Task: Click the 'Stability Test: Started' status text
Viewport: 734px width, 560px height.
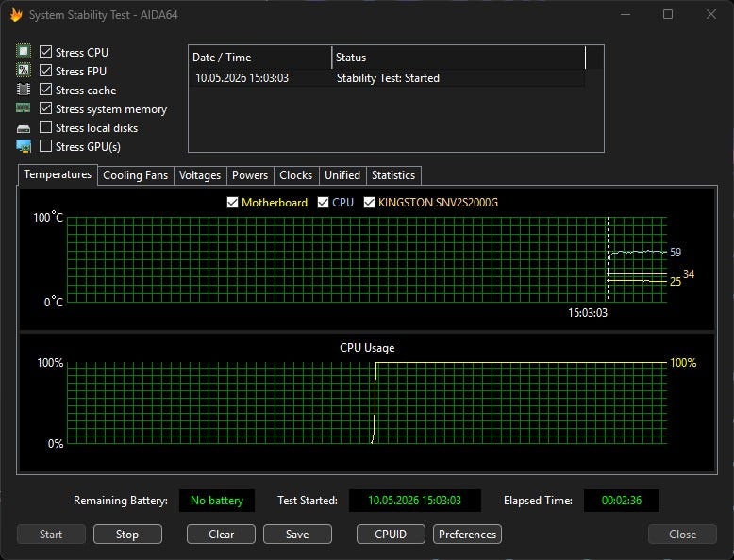Action: coord(388,78)
